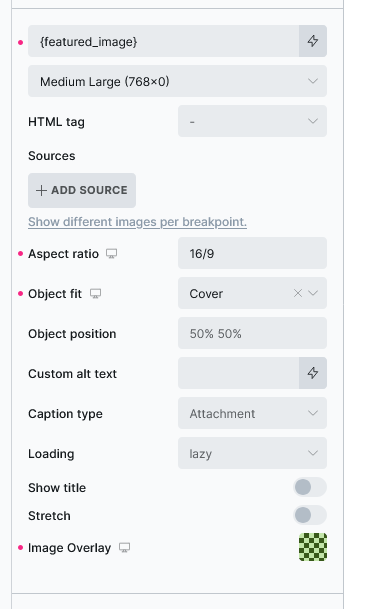The image size is (373, 609).
Task: Click the Image Overlay label
Action: pyautogui.click(x=70, y=548)
